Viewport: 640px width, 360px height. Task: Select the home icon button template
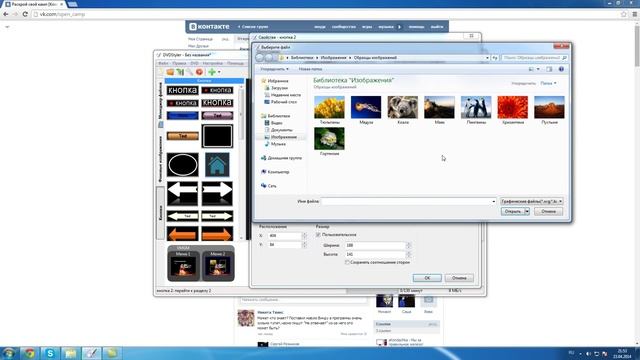pyautogui.click(x=217, y=164)
